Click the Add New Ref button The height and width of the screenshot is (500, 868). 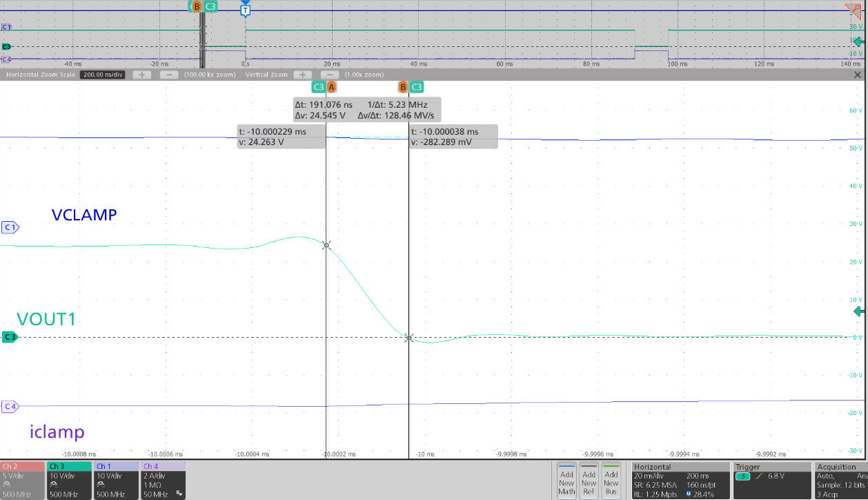(589, 480)
